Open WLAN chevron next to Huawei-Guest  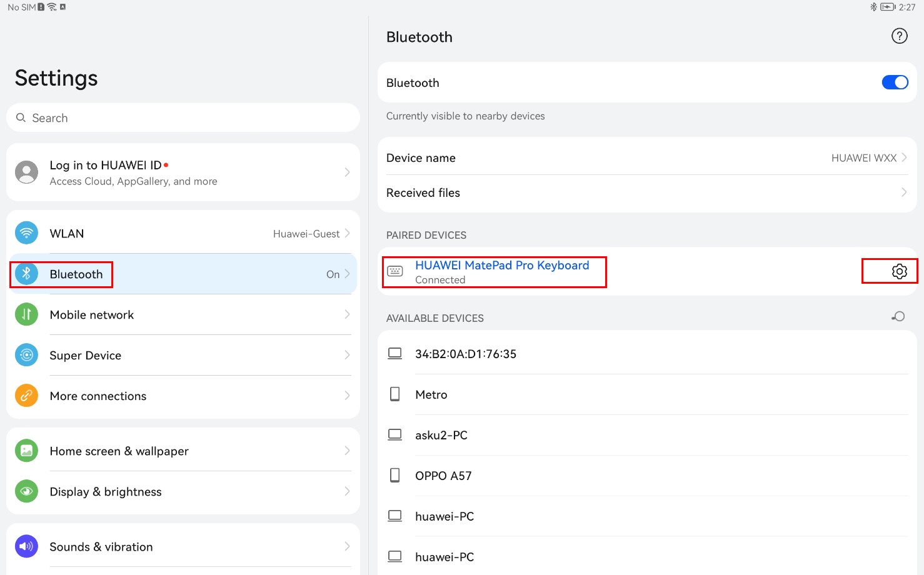347,233
